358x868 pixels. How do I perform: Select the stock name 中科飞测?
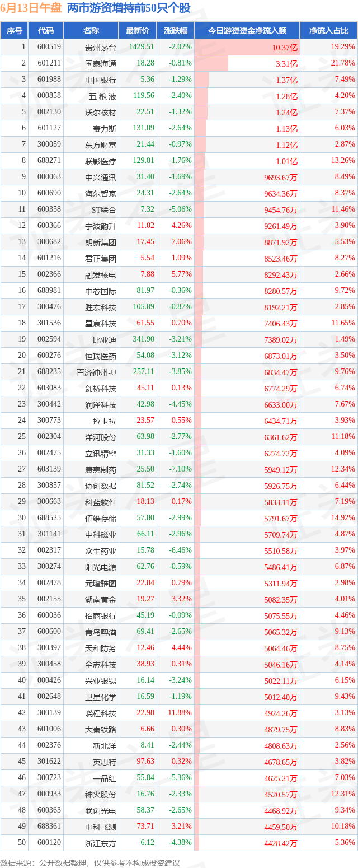(x=101, y=827)
